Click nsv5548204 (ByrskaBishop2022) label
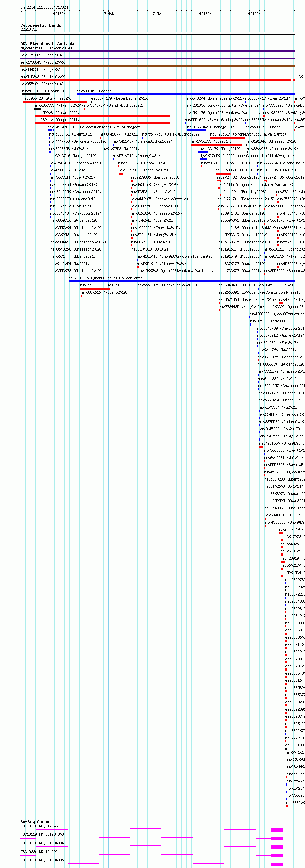Image resolution: width=305 pixels, height=868 pixels. (x=215, y=98)
